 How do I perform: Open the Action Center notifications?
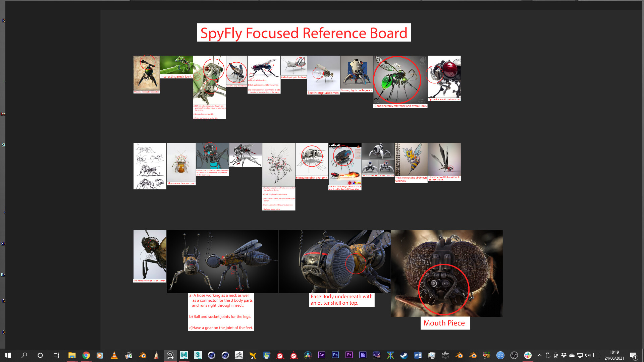coord(634,356)
